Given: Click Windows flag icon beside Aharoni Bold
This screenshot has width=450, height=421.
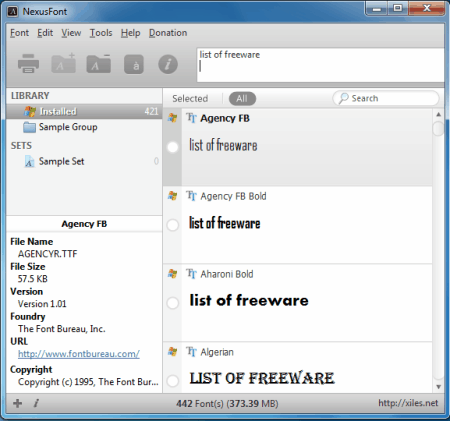Looking at the screenshot, I should (x=172, y=274).
